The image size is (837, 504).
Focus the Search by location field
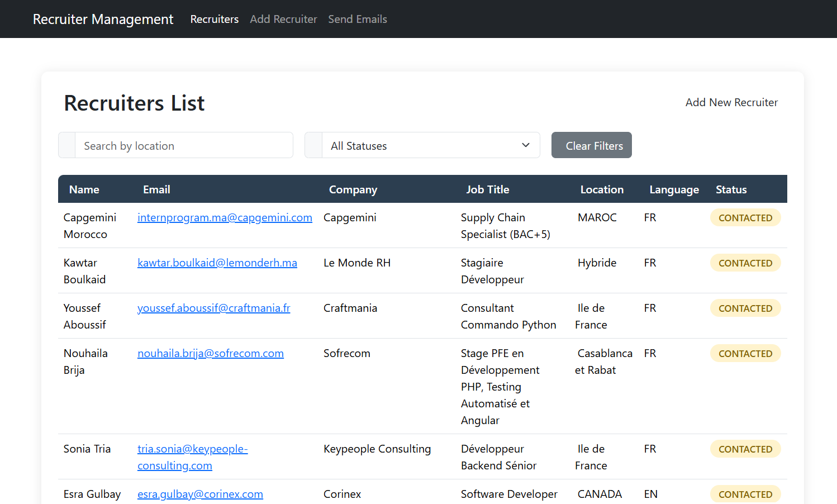tap(184, 145)
